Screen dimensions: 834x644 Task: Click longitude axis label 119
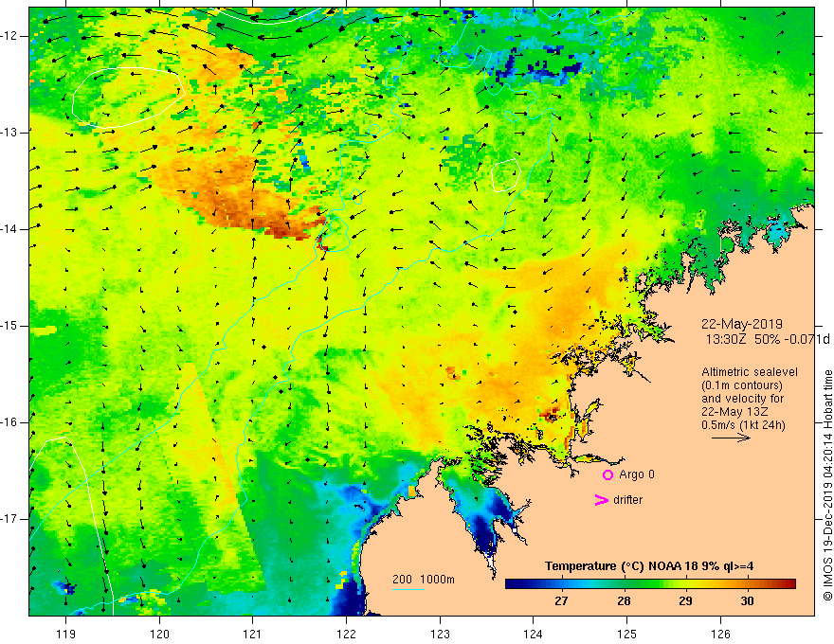click(x=66, y=634)
